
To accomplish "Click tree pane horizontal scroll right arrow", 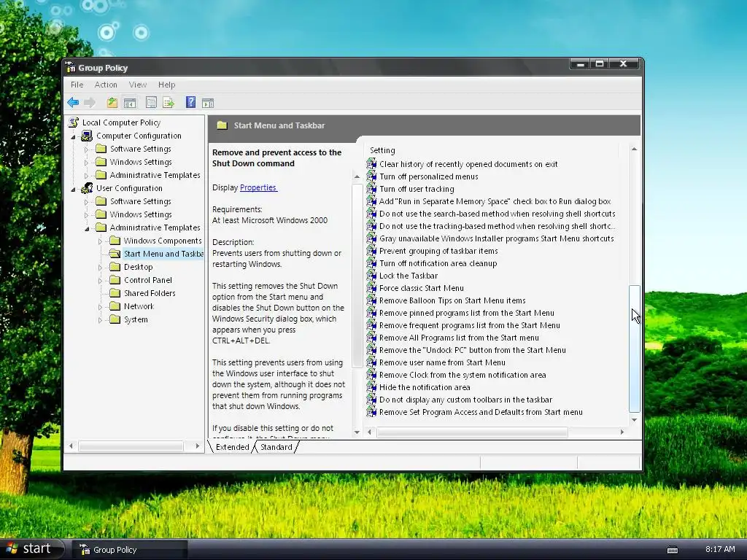I will pos(197,446).
